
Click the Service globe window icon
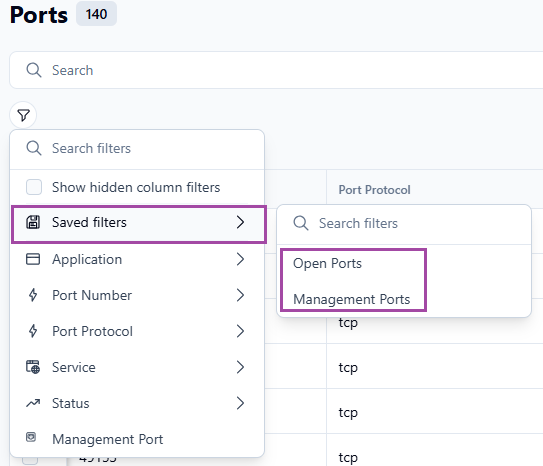coord(33,367)
